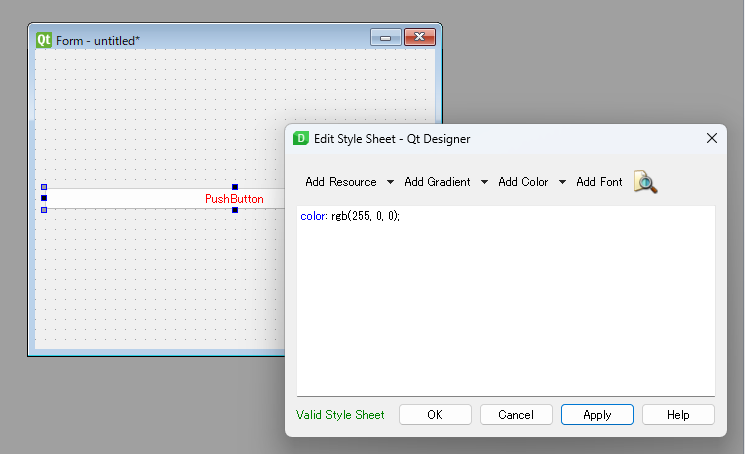
Task: Click Add Font button
Action: [x=599, y=182]
